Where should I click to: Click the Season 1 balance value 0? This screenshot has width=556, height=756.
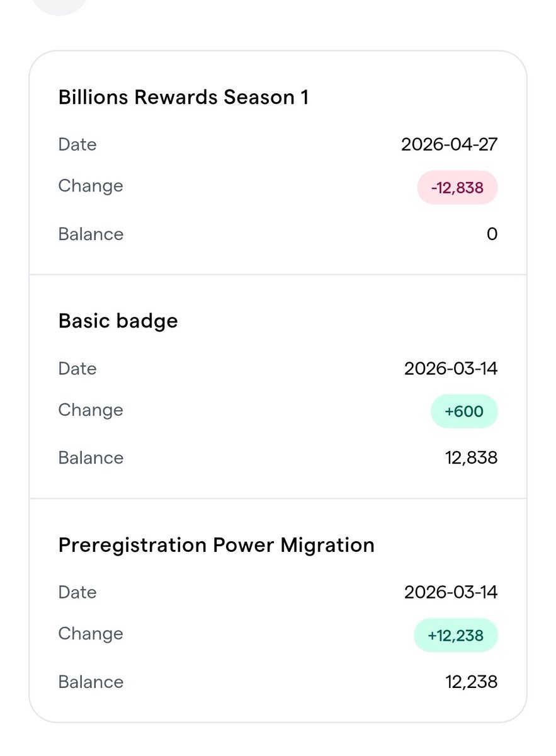click(x=492, y=234)
